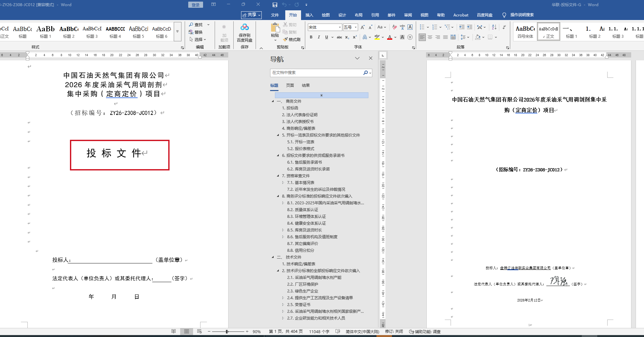
Task: Open the navigation pane options arrow
Action: (357, 58)
